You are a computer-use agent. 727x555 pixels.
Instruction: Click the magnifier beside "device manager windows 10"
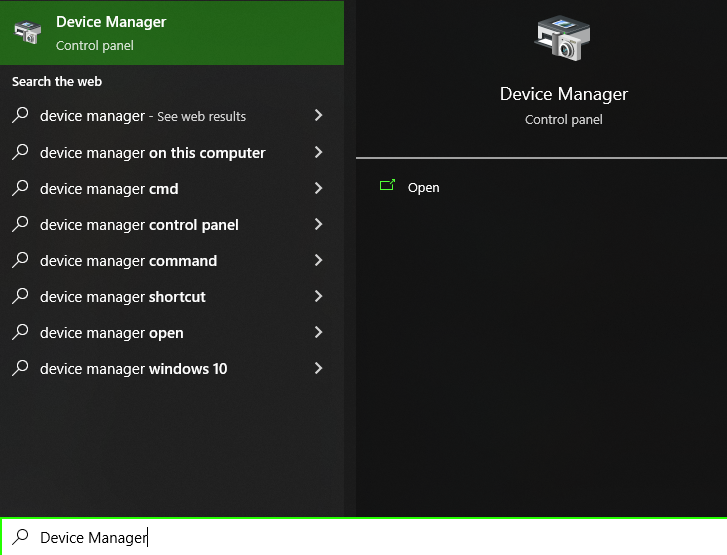(x=20, y=368)
